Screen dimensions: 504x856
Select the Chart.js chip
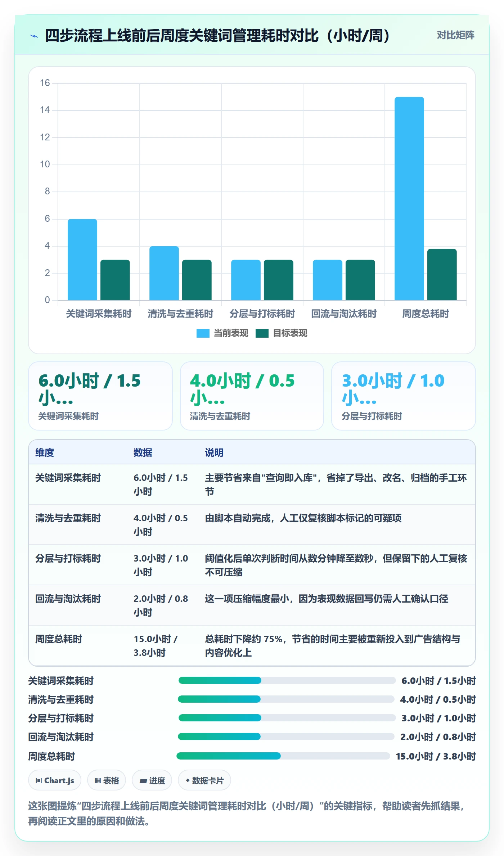point(55,780)
